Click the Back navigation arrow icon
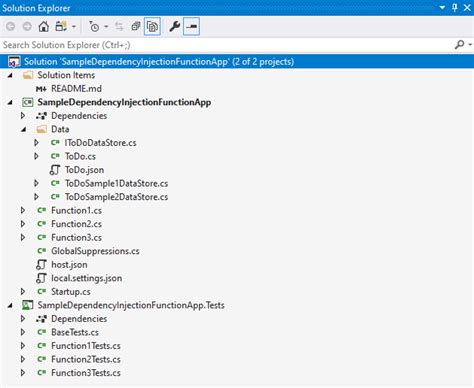The height and width of the screenshot is (388, 474). click(x=11, y=26)
